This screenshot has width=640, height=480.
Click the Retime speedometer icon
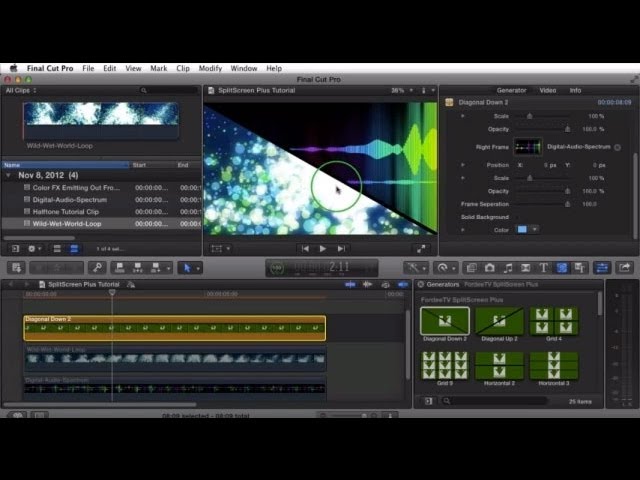click(x=442, y=268)
